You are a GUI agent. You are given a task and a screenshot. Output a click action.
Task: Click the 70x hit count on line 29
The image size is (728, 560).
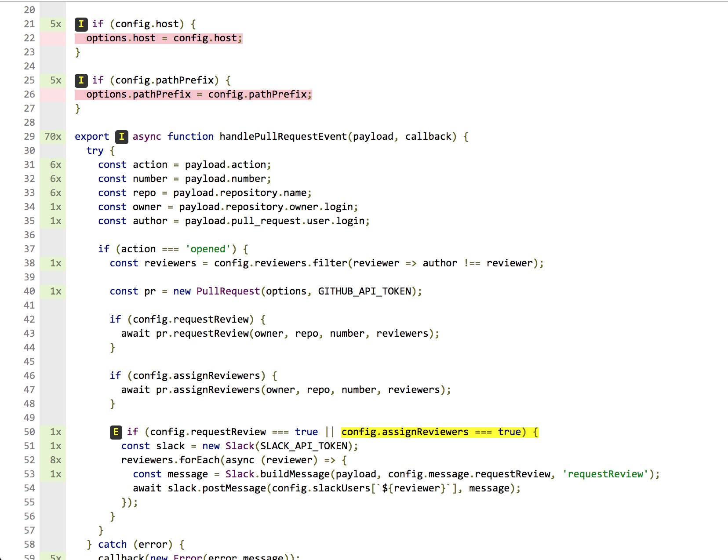pos(53,137)
